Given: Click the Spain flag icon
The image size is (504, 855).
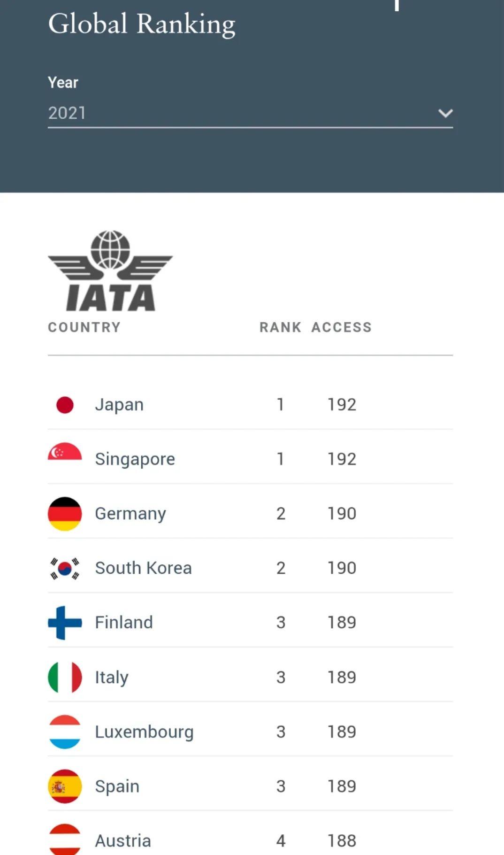Looking at the screenshot, I should point(65,786).
